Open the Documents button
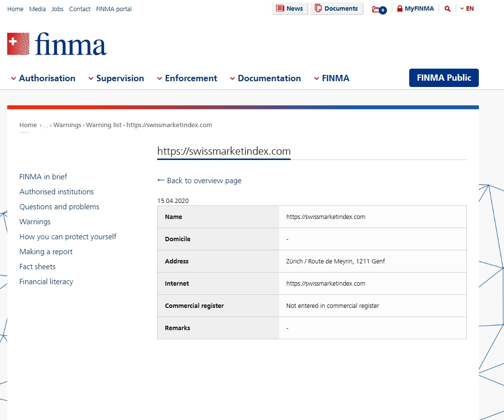504x420 pixels. 337,9
